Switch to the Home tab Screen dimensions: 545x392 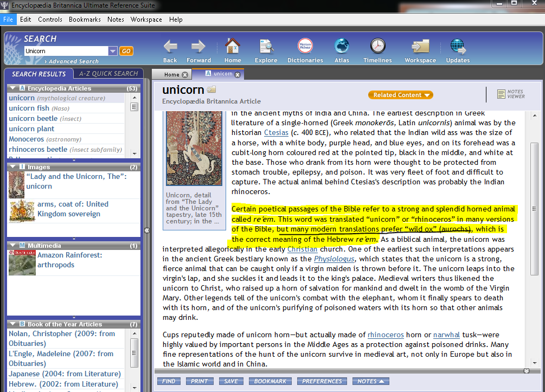point(172,74)
